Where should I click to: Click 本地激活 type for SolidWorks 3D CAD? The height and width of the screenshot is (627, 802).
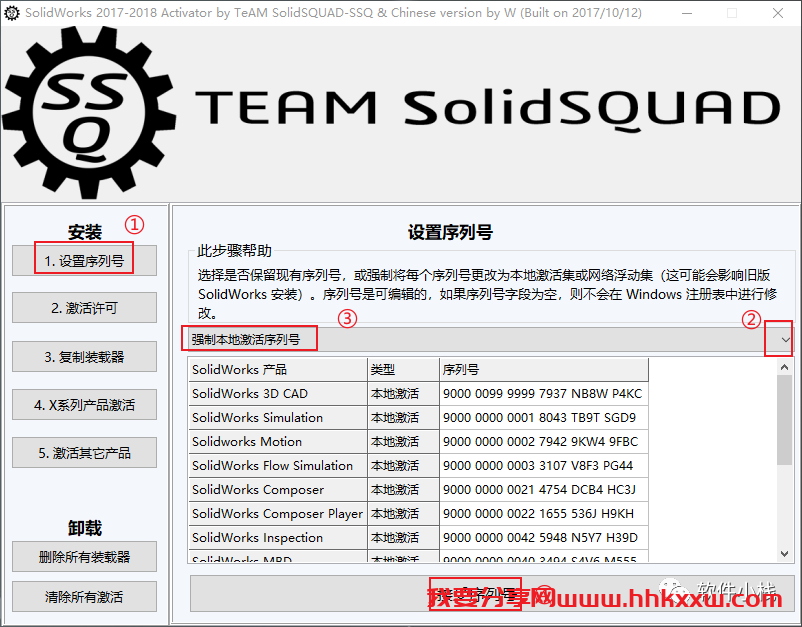(x=403, y=393)
